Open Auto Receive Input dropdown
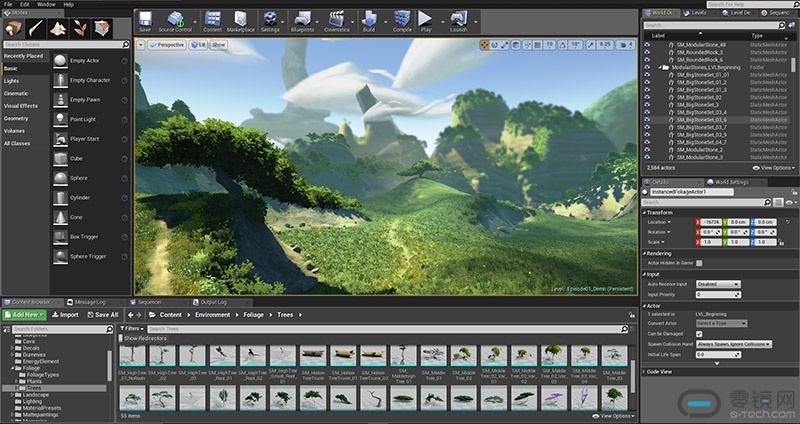This screenshot has width=800, height=424. (718, 284)
